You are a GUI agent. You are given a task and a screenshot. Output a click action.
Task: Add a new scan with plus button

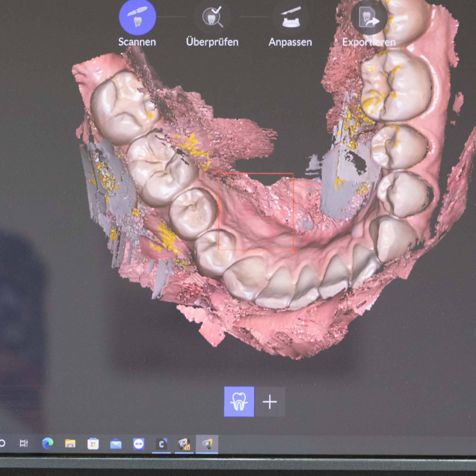[x=270, y=402]
